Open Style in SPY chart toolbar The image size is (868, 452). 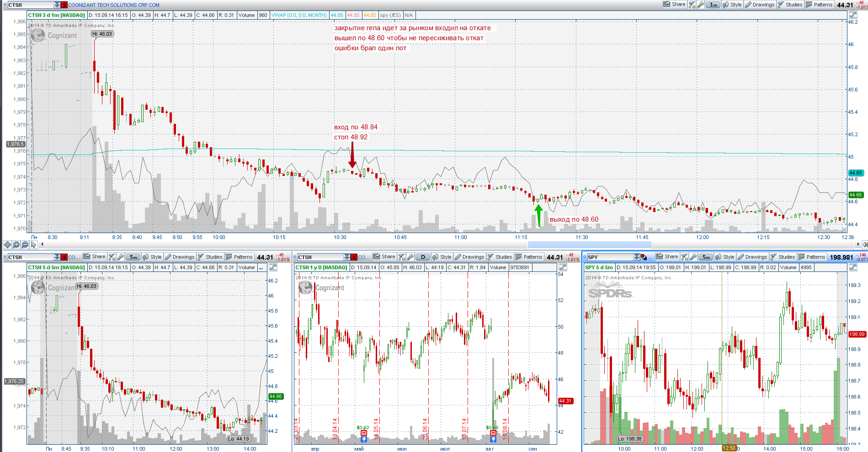(725, 257)
